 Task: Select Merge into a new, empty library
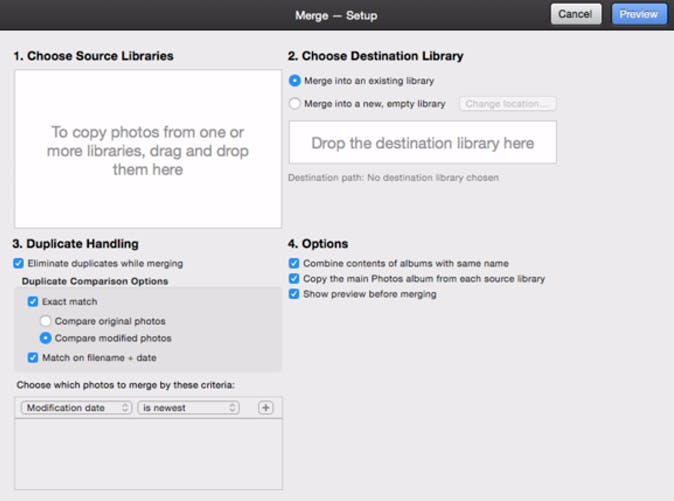pos(294,104)
